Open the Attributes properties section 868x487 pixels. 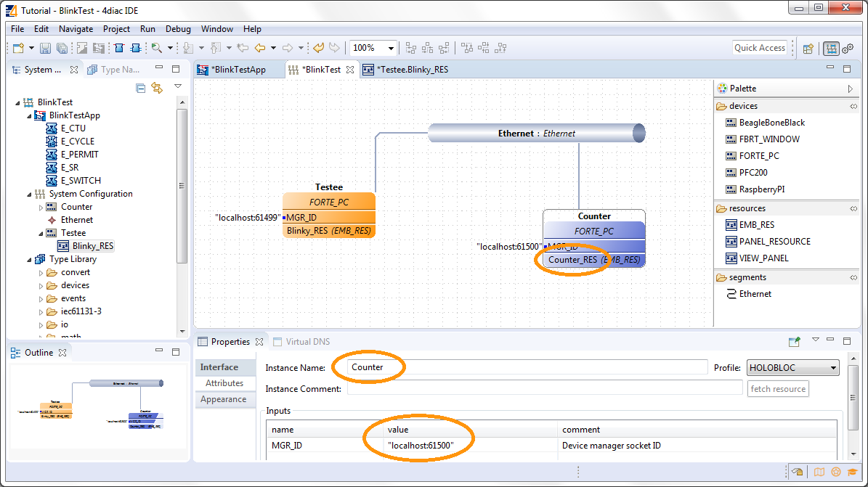(224, 383)
